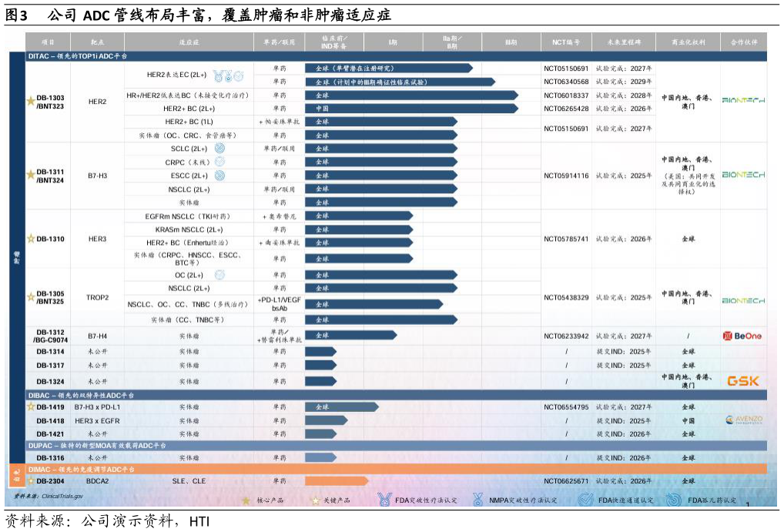Click the circular badge icon beside SCLC (2L+)
Viewport: 784px width, 532px height.
[219, 149]
